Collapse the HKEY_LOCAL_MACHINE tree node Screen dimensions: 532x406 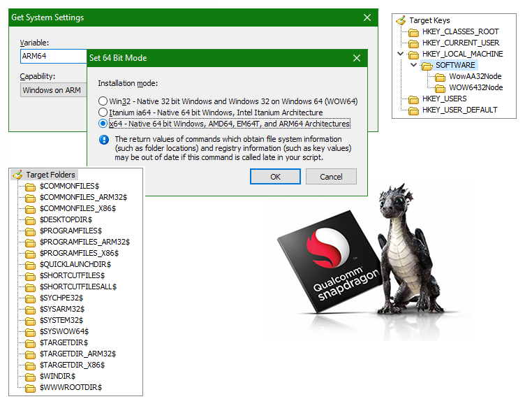pyautogui.click(x=400, y=54)
